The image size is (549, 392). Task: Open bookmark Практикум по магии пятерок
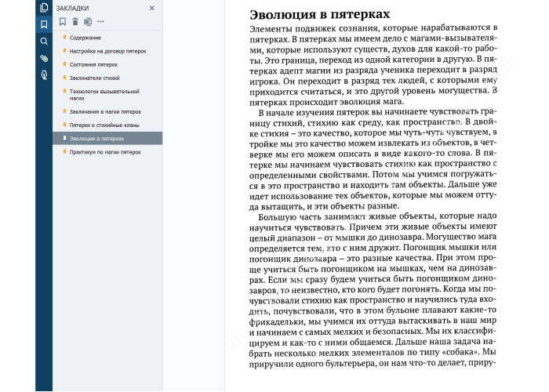point(105,151)
